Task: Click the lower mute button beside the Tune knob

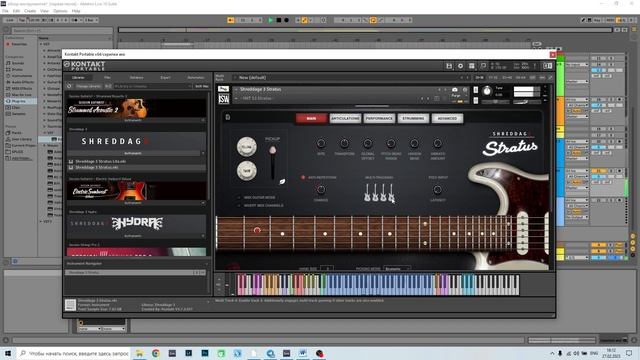Action: tap(476, 100)
